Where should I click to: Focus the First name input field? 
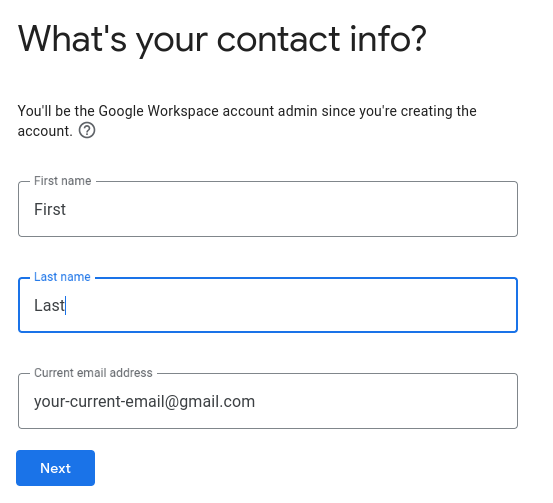[x=268, y=209]
